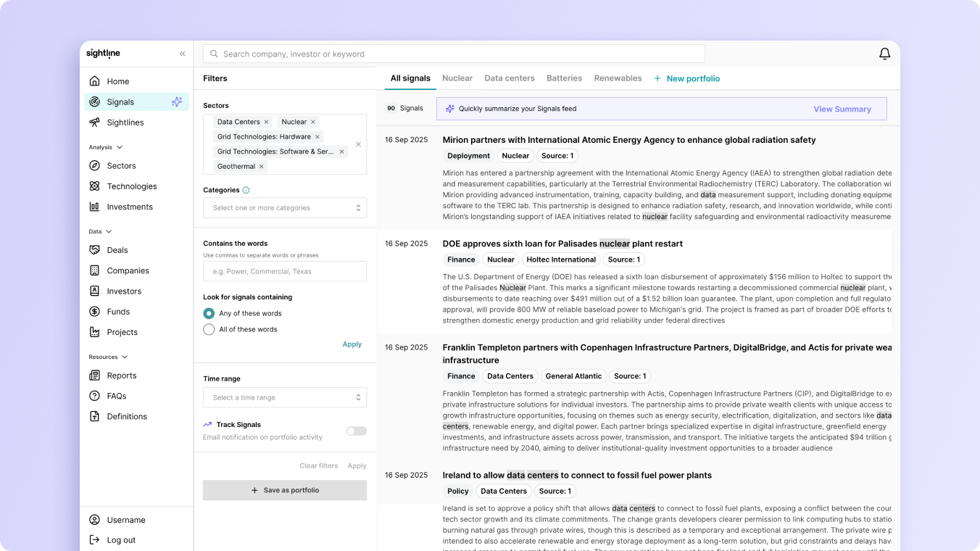Remove the Nuclear sector chip
The width and height of the screenshot is (980, 551).
click(313, 122)
